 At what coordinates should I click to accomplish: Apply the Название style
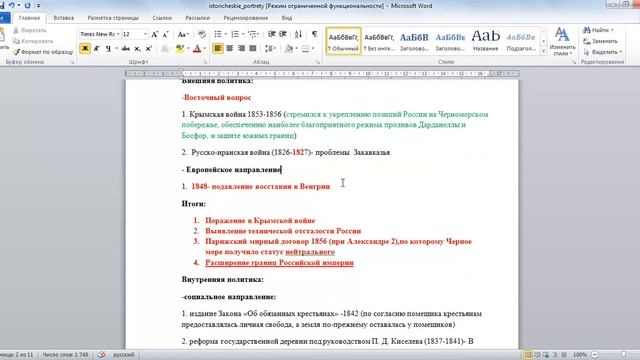486,41
